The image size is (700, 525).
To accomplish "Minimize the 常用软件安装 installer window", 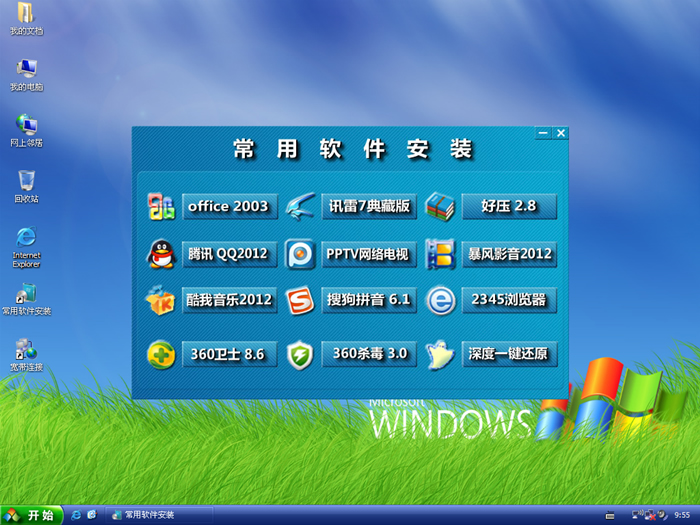I will click(543, 133).
